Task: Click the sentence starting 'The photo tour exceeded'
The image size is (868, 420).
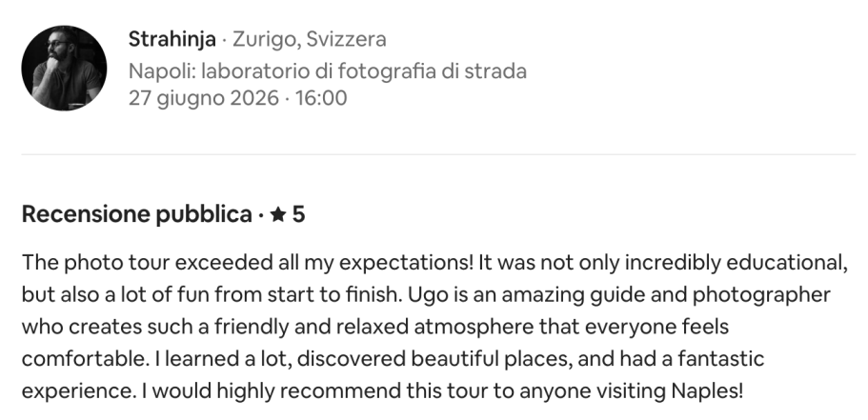Action: (248, 263)
